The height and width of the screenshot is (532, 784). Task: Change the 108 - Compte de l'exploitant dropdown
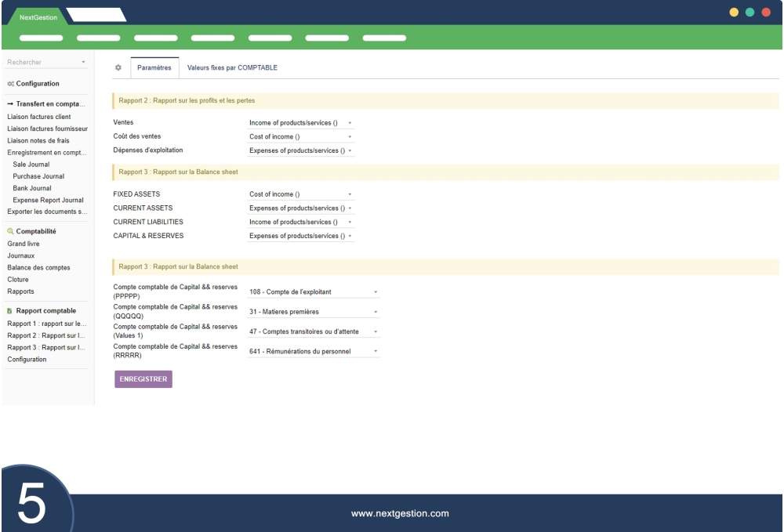(x=312, y=291)
